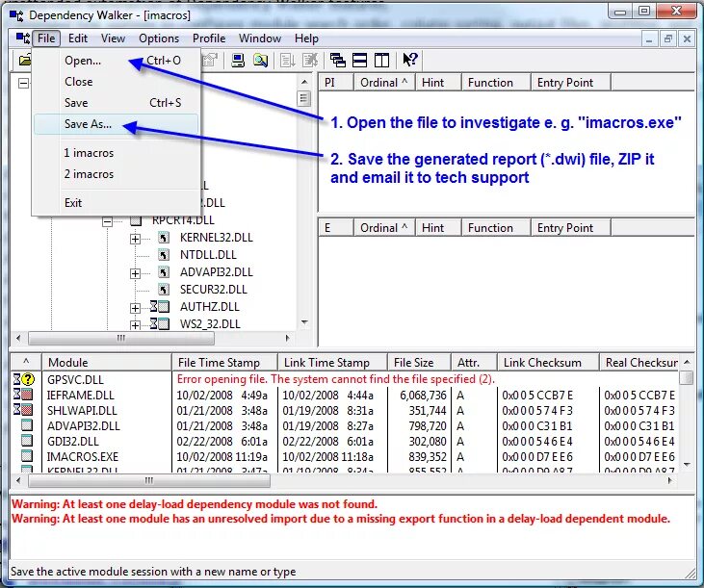Click the Context Help arrow-question icon
704x588 pixels.
point(410,60)
